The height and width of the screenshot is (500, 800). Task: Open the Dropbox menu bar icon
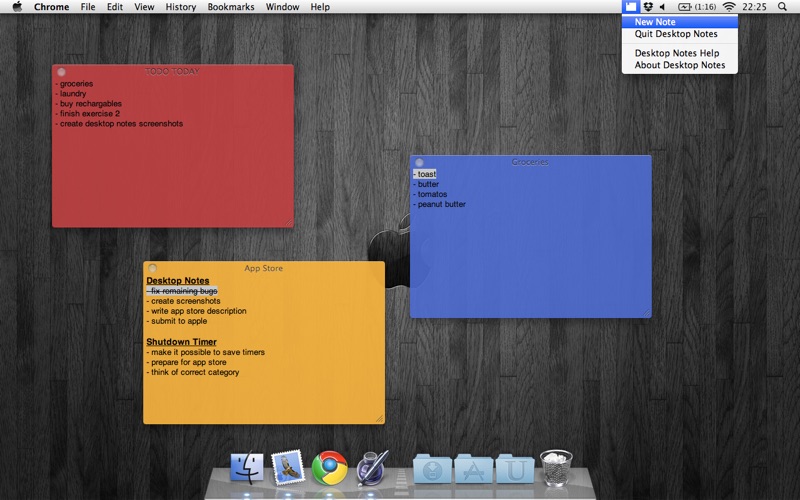tap(648, 7)
